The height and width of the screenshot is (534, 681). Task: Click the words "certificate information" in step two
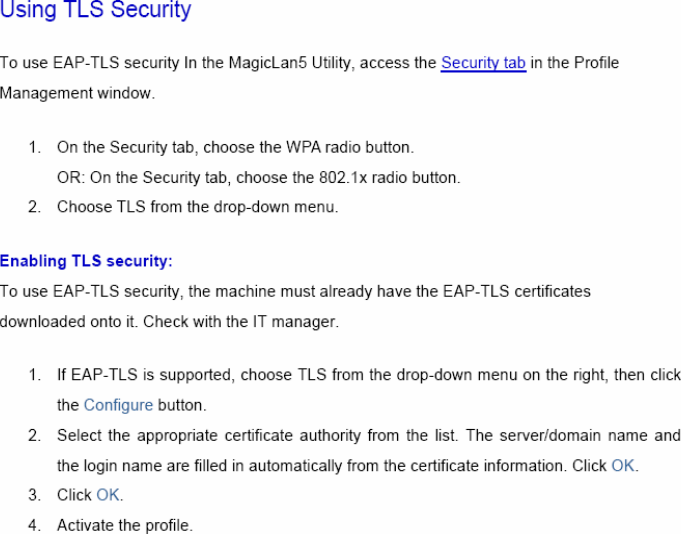click(x=487, y=466)
